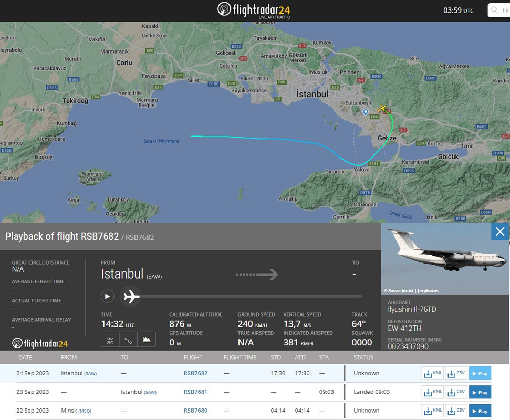Image resolution: width=510 pixels, height=420 pixels.
Task: Click the search magnifier icon
Action: 495,10
